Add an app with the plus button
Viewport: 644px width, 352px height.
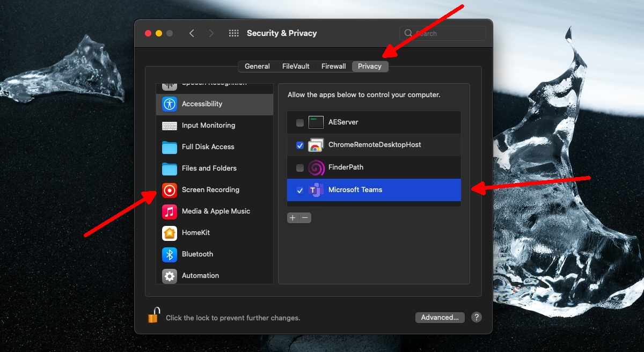tap(292, 218)
